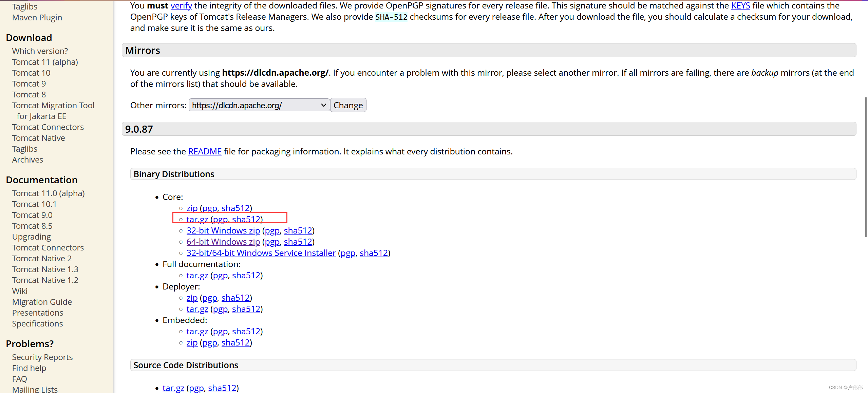Viewport: 868px width, 393px height.
Task: Open Maven Plugin sidebar link
Action: tap(37, 17)
